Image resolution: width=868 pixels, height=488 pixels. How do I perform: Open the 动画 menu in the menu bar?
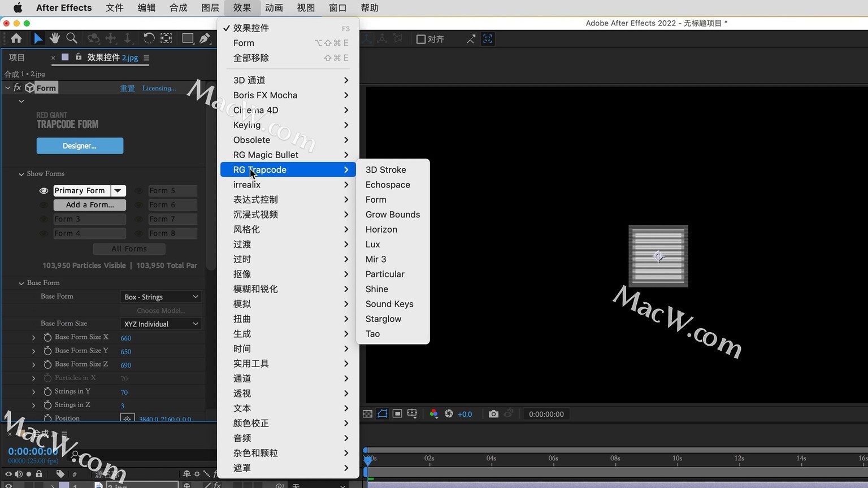click(274, 8)
